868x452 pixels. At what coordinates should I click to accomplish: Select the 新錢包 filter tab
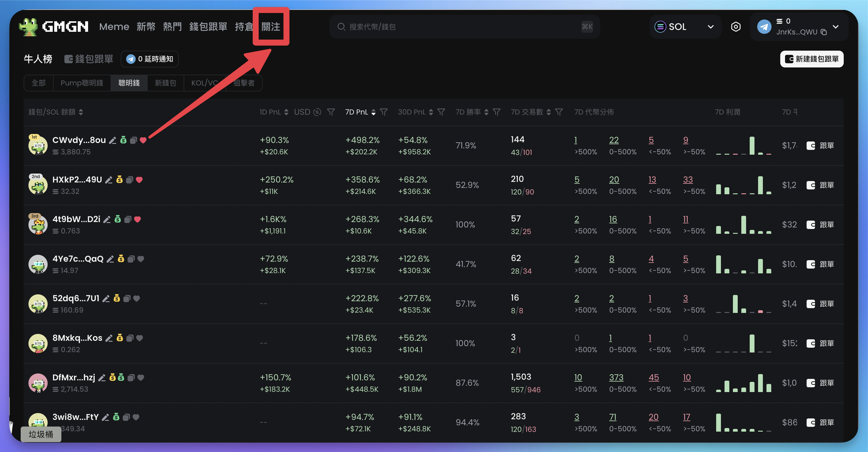pos(165,83)
